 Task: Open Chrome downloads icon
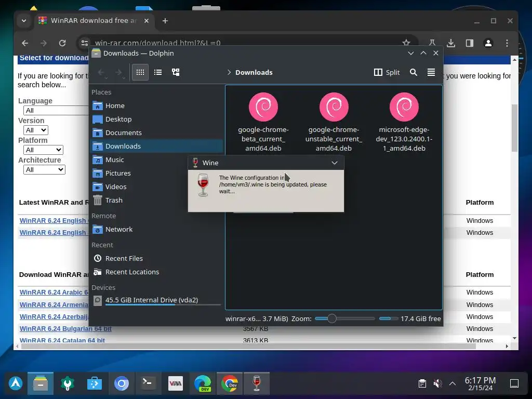[451, 43]
